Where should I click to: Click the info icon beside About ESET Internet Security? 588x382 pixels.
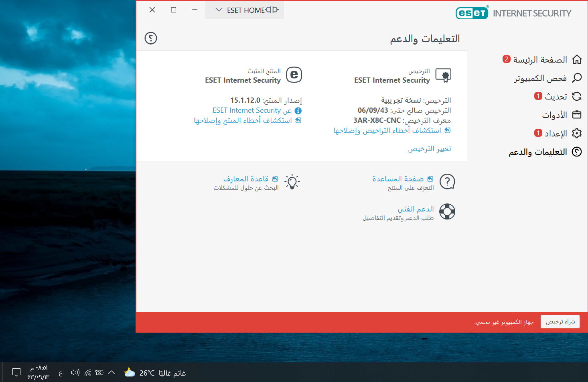298,111
